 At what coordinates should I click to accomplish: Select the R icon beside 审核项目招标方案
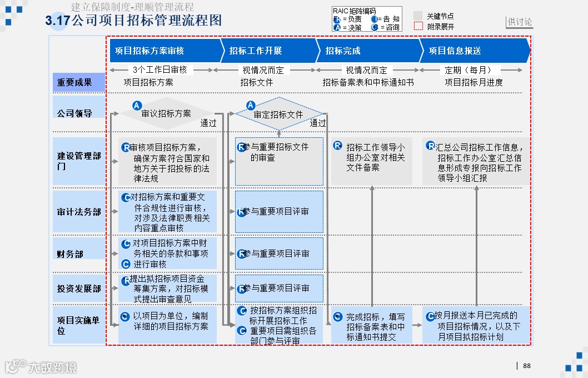point(126,147)
